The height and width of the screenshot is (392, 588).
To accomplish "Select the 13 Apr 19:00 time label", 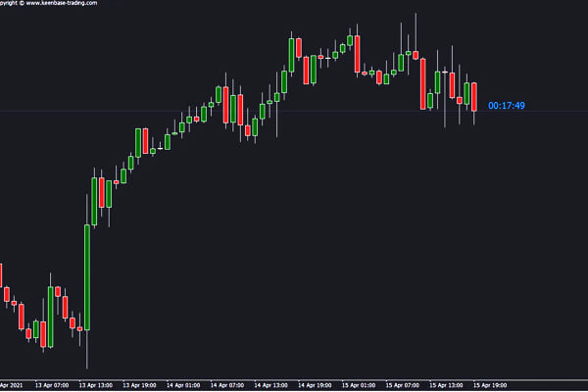I will pyautogui.click(x=139, y=385).
